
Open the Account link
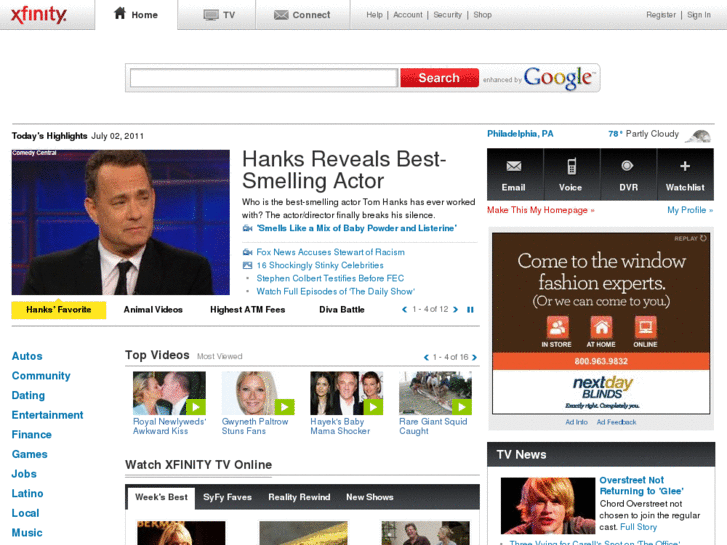click(408, 15)
